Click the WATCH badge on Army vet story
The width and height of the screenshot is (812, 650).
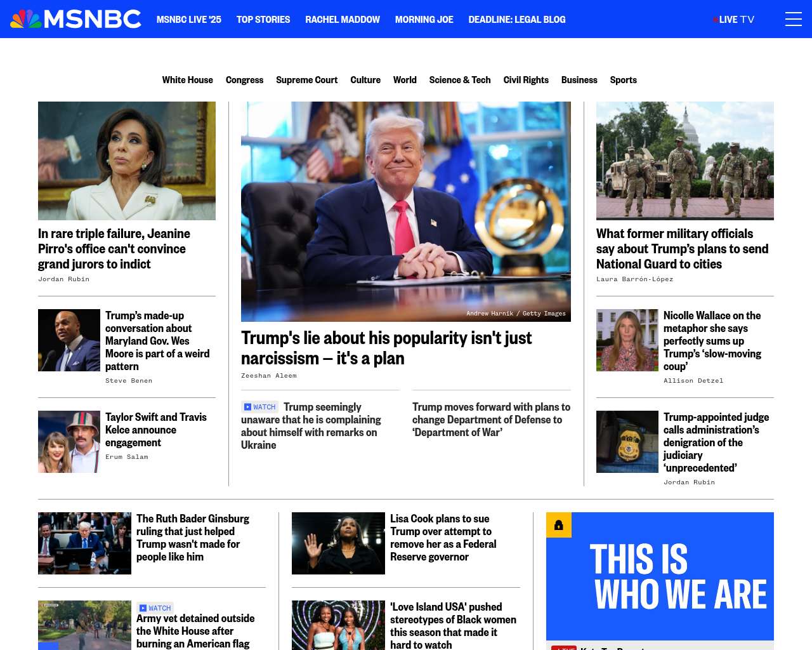tap(155, 608)
